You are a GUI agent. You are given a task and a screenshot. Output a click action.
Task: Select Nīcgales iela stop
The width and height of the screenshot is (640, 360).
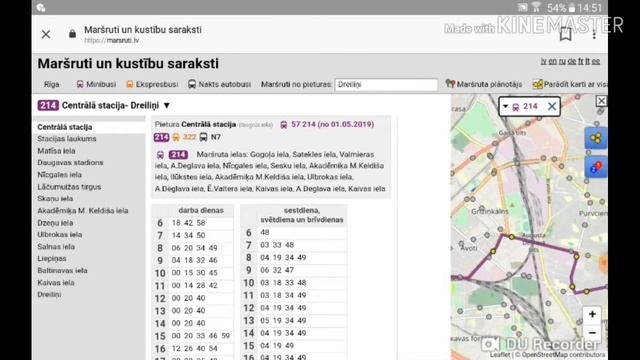(x=60, y=175)
